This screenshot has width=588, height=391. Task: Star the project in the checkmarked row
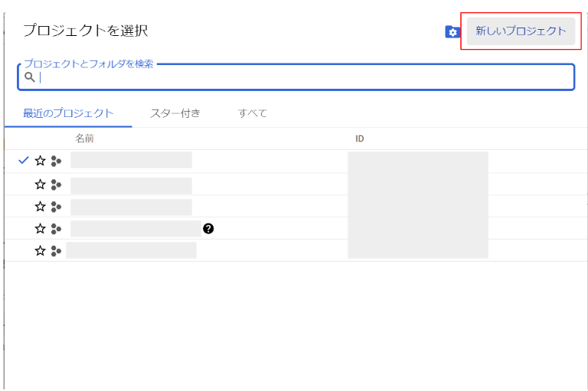[x=40, y=161]
